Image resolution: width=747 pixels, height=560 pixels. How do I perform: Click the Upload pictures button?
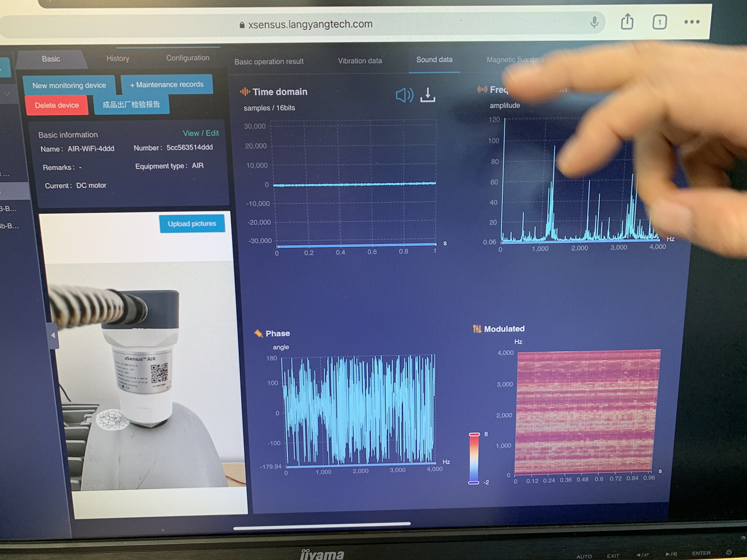click(x=192, y=224)
